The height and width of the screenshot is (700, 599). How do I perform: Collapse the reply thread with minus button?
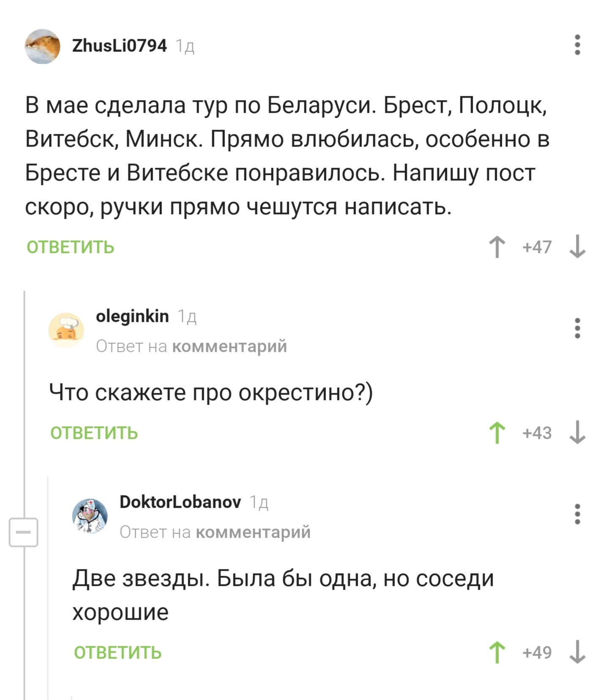(24, 532)
